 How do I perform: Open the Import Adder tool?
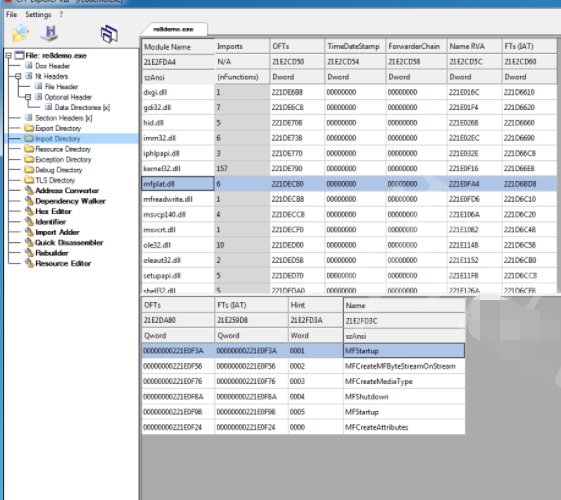[x=57, y=232]
